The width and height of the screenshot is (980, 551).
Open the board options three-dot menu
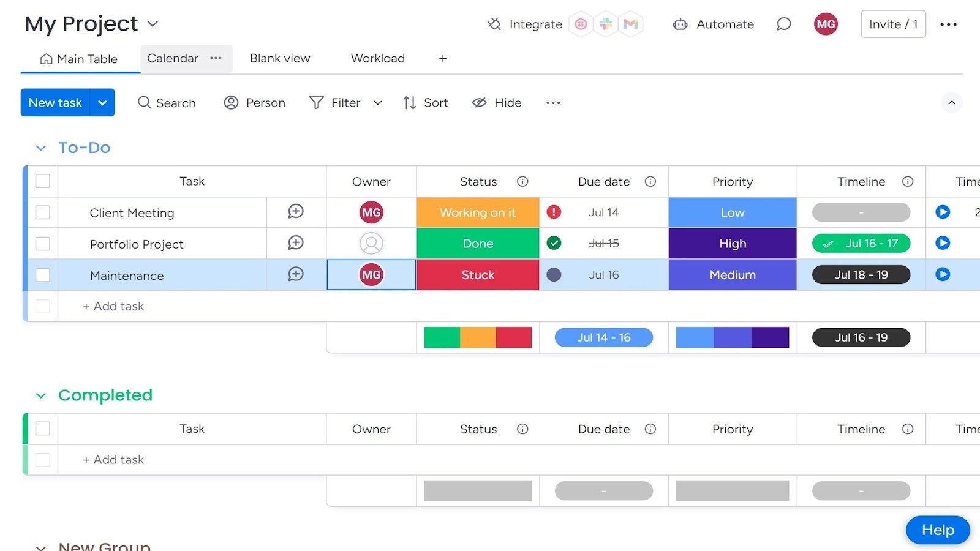[948, 24]
